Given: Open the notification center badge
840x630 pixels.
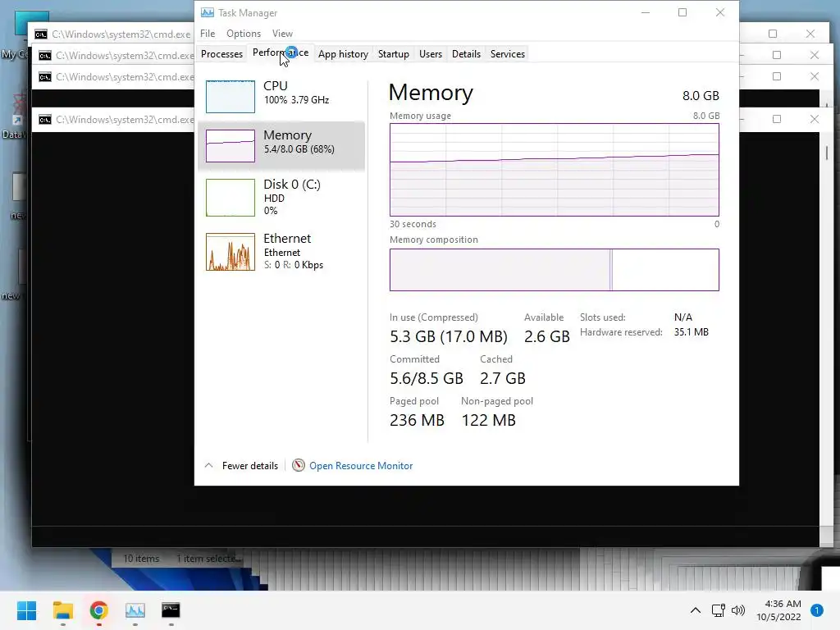Looking at the screenshot, I should 817,610.
